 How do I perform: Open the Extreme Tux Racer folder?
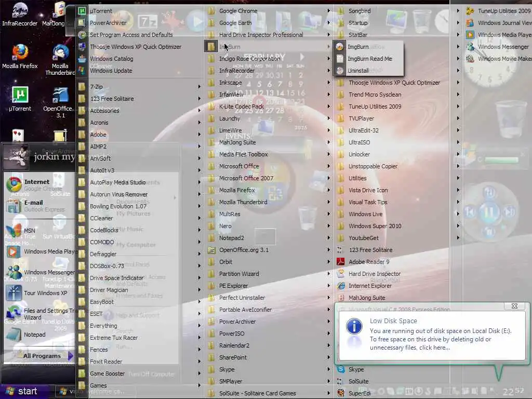tap(140, 338)
